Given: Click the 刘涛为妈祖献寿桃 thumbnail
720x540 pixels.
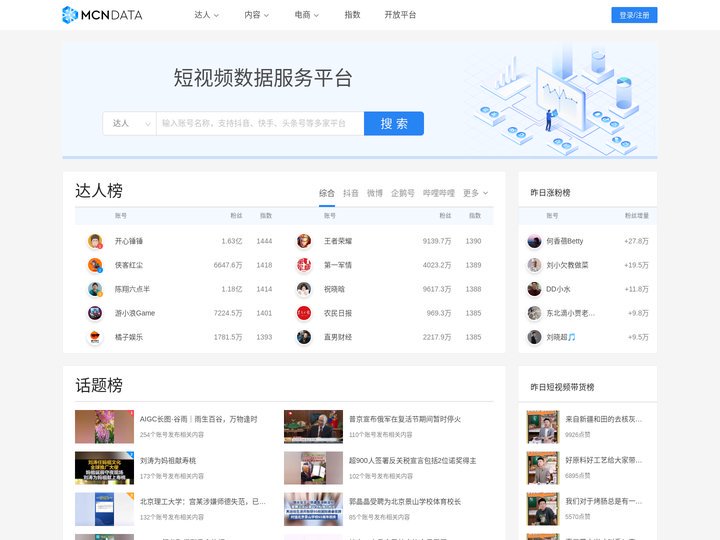Looking at the screenshot, I should [x=104, y=468].
